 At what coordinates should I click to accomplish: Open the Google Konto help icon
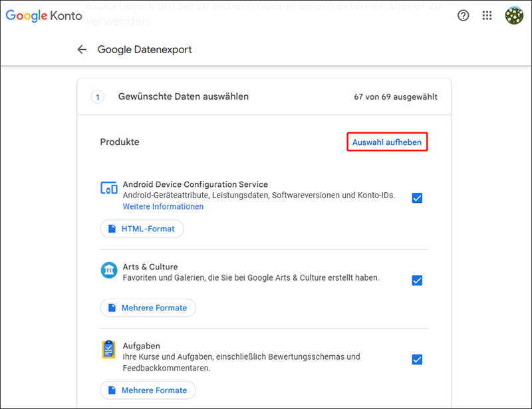tap(463, 15)
